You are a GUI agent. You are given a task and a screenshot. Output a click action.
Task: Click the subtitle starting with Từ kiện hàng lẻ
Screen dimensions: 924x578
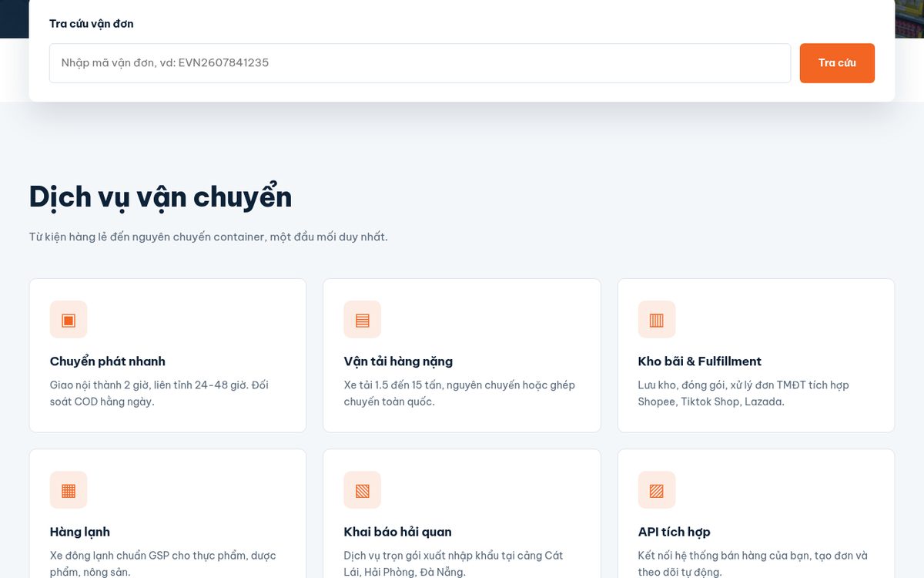[209, 237]
